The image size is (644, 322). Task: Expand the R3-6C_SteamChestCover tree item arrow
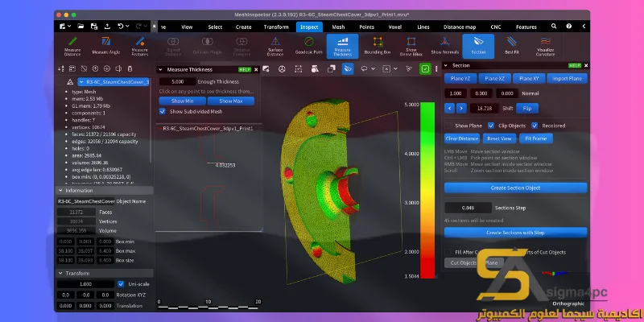[82, 82]
